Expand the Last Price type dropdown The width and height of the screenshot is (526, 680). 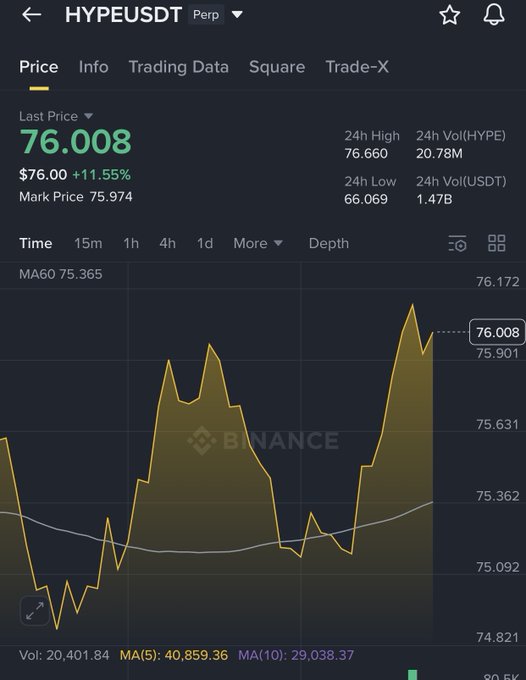click(88, 116)
